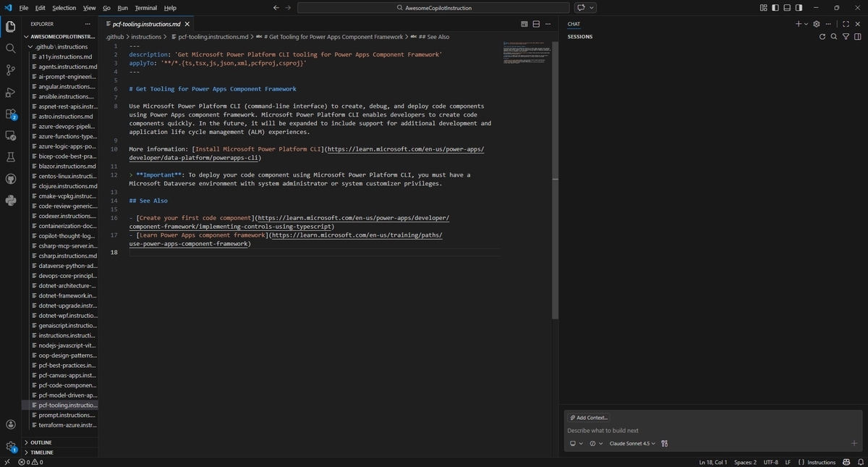This screenshot has width=868, height=467.
Task: Maximize the chat panel
Action: 846,24
